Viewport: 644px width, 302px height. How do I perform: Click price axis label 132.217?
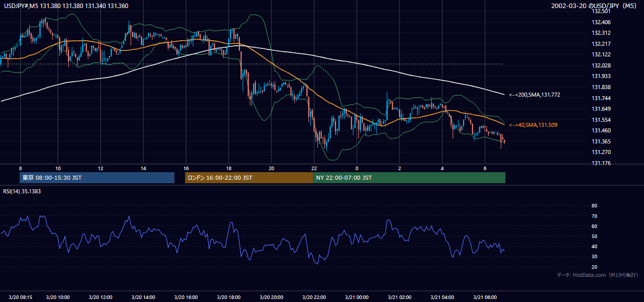pos(601,44)
